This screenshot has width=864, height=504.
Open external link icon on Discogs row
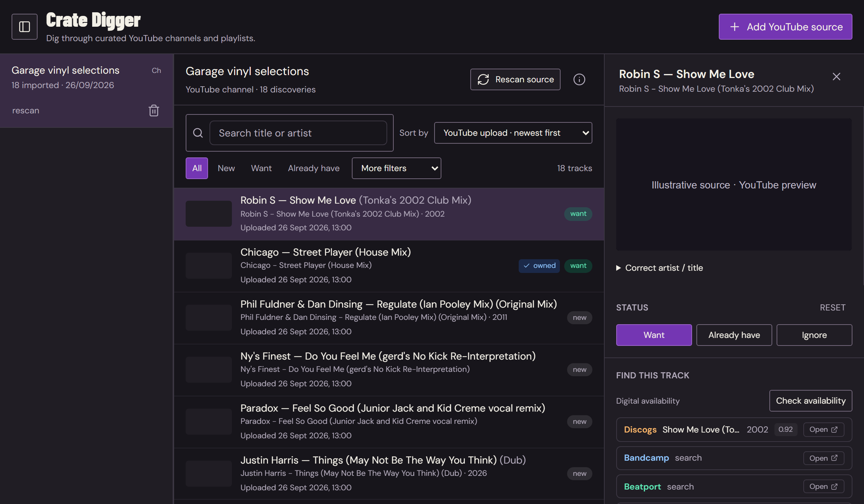[834, 430]
